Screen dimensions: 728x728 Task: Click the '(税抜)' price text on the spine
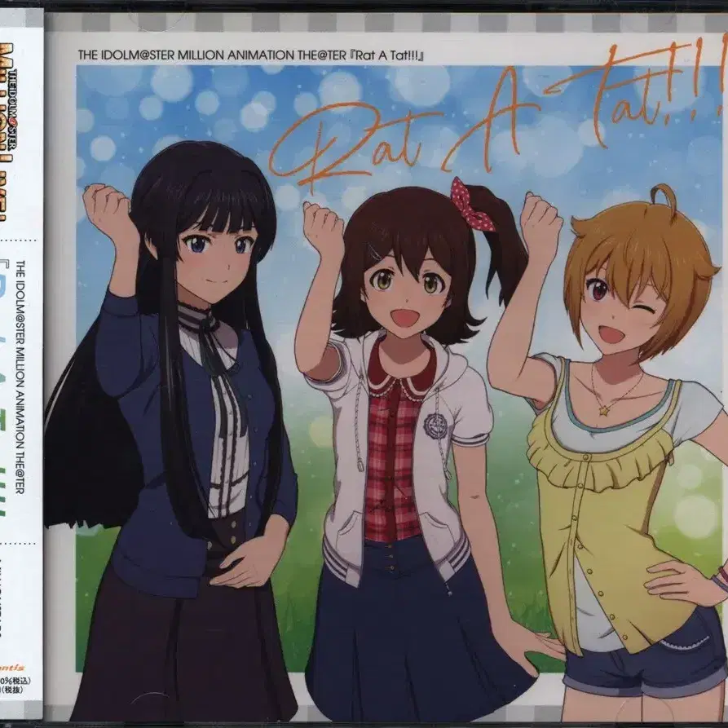click(x=11, y=690)
